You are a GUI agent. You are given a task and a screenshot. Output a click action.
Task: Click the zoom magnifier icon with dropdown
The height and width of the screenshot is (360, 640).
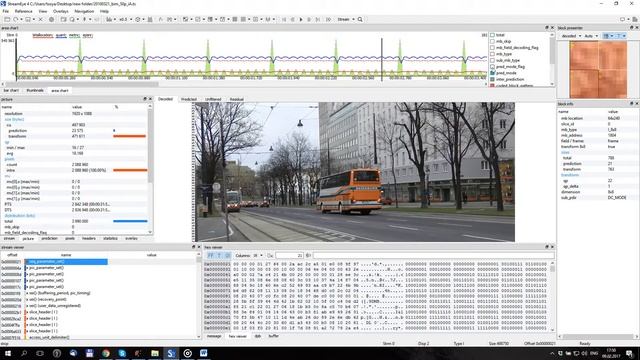pyautogui.click(x=72, y=19)
